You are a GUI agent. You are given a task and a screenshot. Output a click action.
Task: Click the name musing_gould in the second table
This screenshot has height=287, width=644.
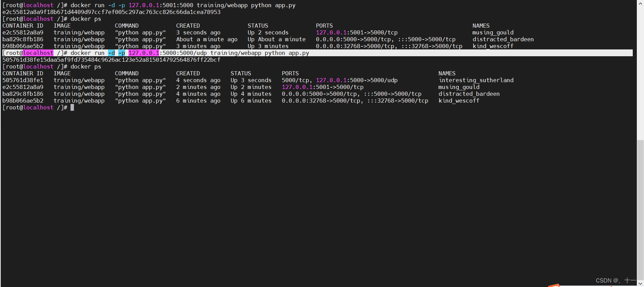click(x=459, y=87)
